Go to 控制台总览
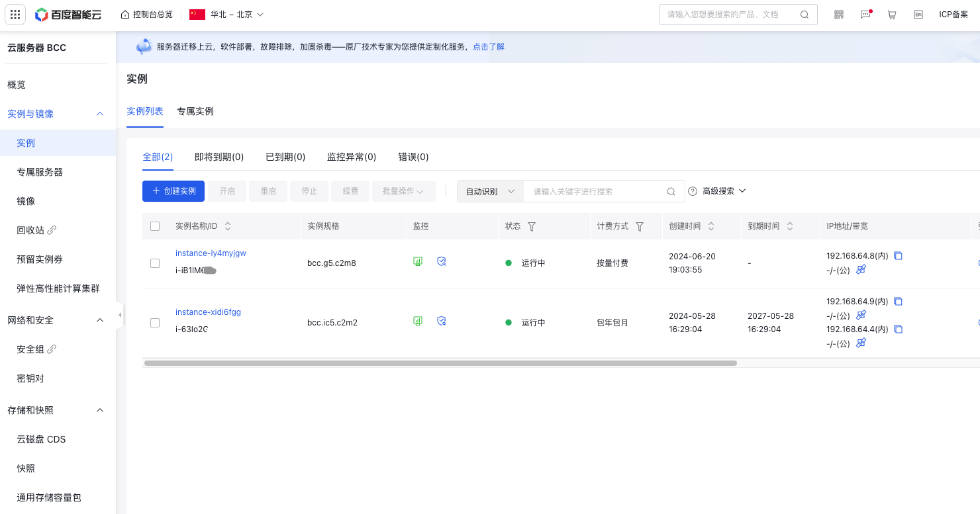 pyautogui.click(x=153, y=15)
